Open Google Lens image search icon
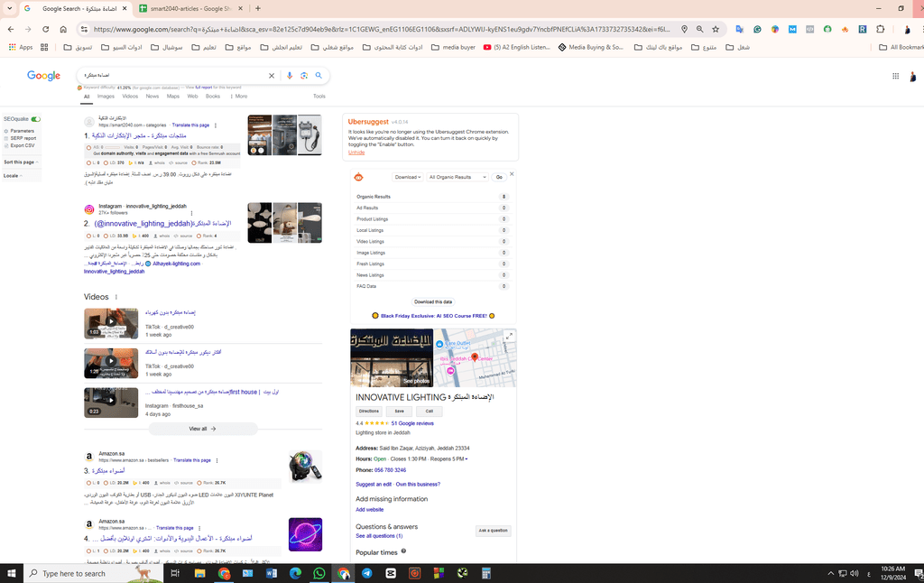924x583 pixels. click(304, 76)
